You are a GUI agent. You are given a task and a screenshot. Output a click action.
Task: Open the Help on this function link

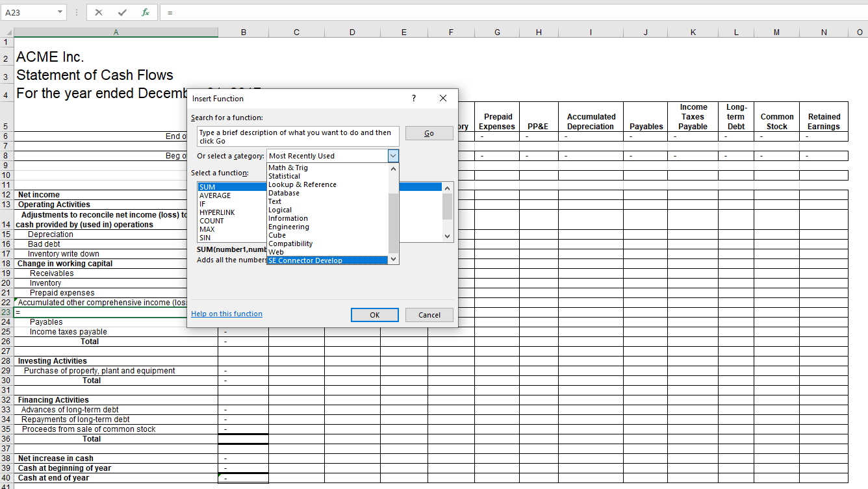point(227,314)
